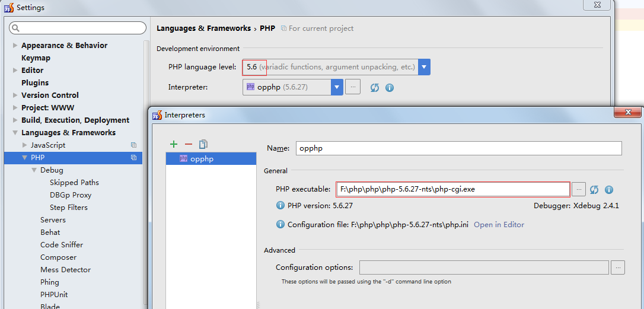Show PHP info icon beside PHP executable field
The height and width of the screenshot is (309, 644).
pyautogui.click(x=609, y=189)
